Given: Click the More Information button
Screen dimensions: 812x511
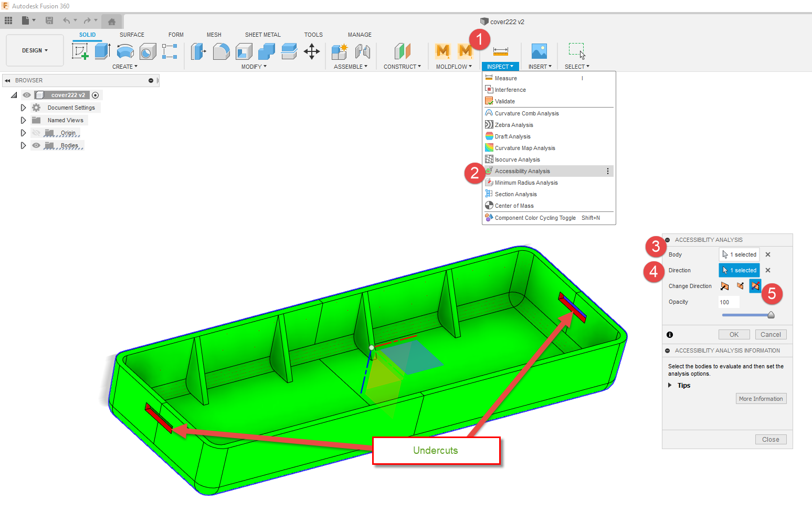Looking at the screenshot, I should coord(761,399).
